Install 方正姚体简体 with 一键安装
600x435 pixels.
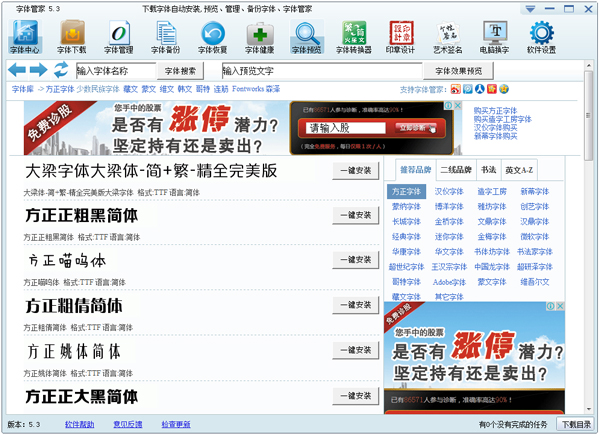pos(356,350)
